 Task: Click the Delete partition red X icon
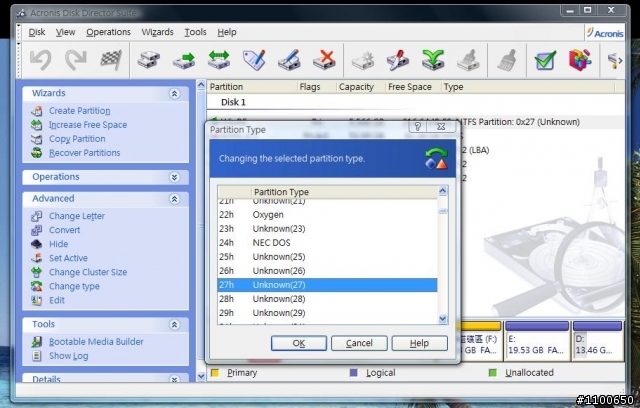pos(324,60)
